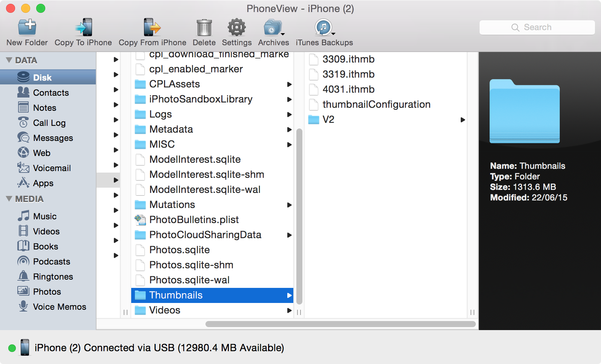Image resolution: width=601 pixels, height=364 pixels.
Task: Expand the MISC folder arrow
Action: 289,145
